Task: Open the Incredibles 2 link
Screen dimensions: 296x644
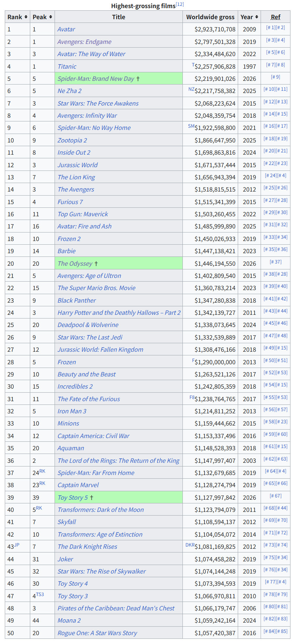Action: pos(75,386)
